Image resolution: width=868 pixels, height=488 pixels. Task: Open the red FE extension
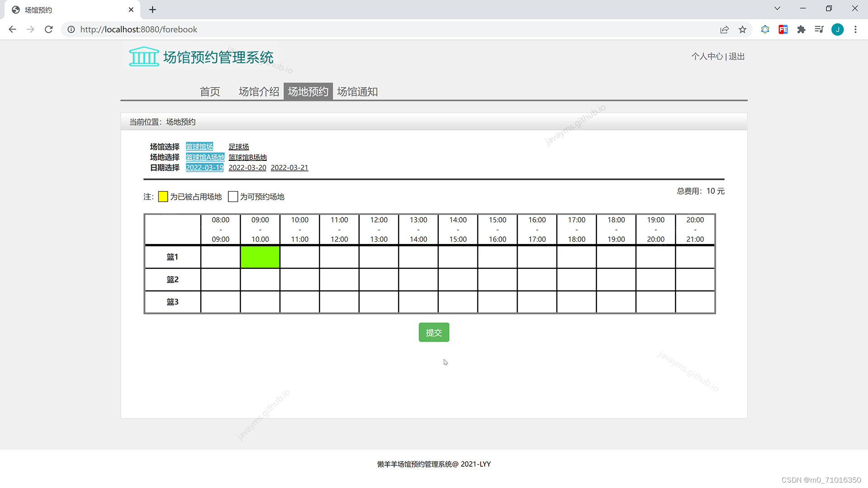coord(783,29)
